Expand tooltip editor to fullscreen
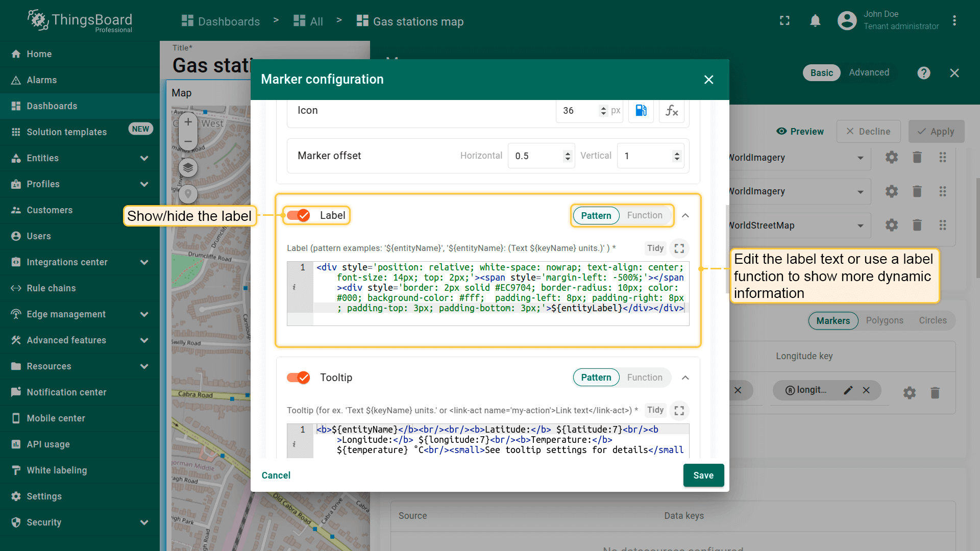This screenshot has height=551, width=980. click(x=679, y=411)
